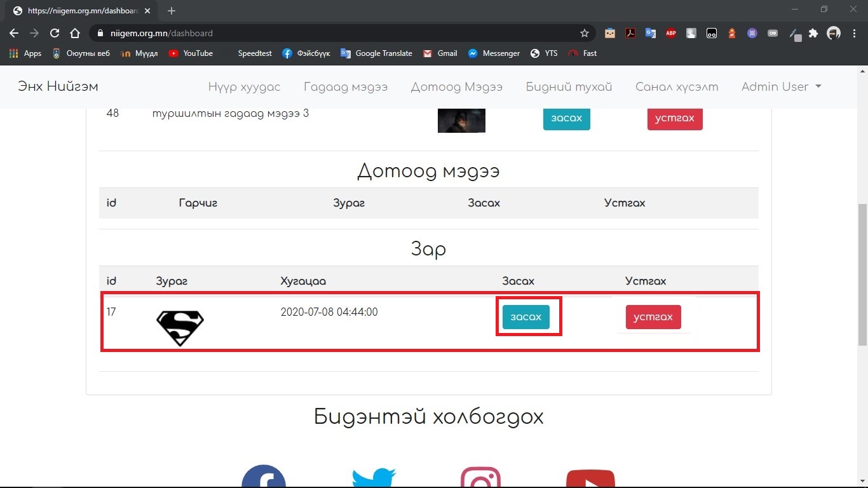
Task: Open the Chrome extensions puzzle icon
Action: (x=813, y=33)
